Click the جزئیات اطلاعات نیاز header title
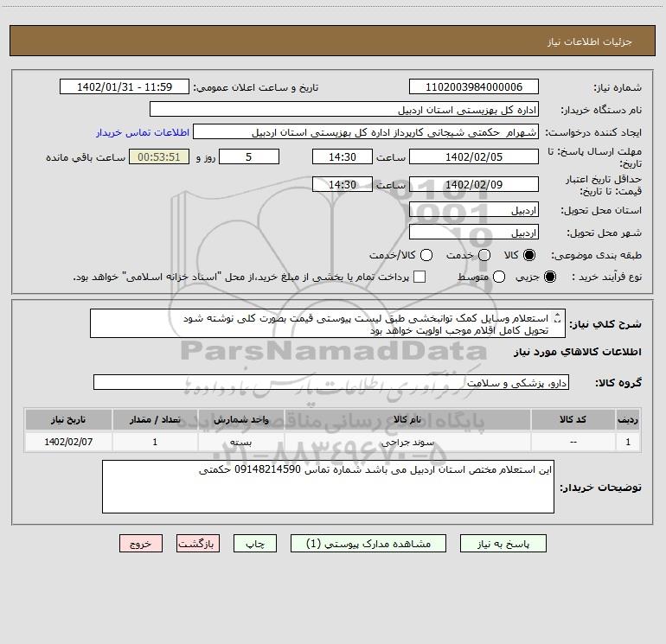This screenshot has height=644, width=666. click(x=589, y=41)
